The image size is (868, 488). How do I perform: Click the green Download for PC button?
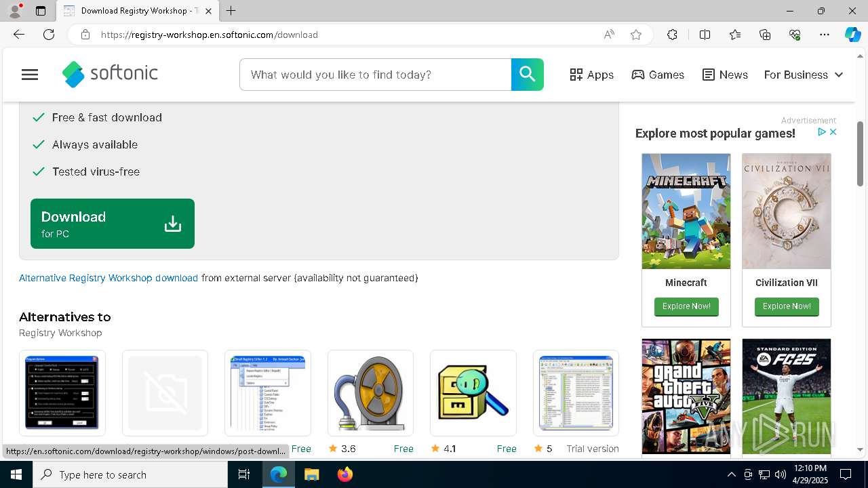[113, 224]
